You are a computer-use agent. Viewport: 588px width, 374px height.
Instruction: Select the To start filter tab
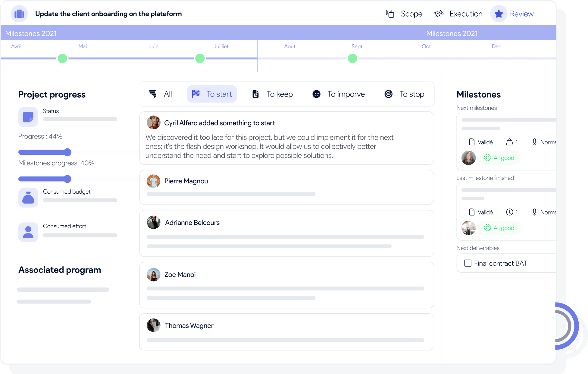[212, 94]
